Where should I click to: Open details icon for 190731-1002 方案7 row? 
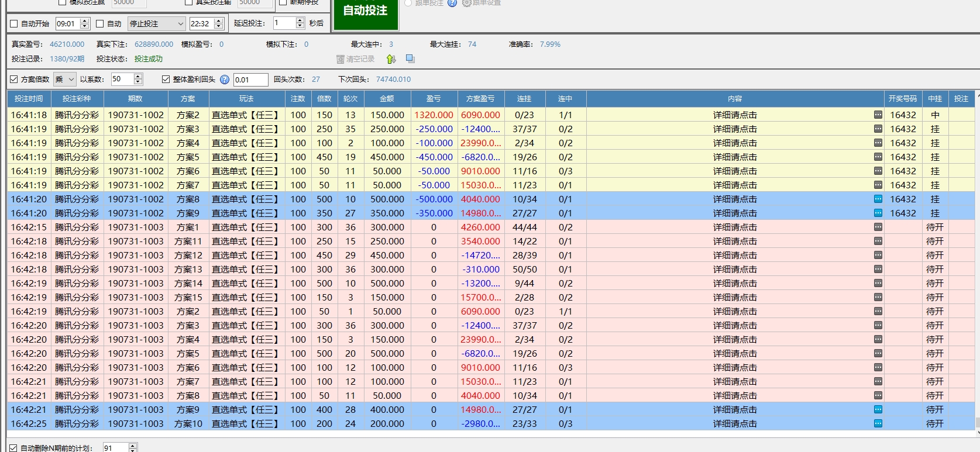point(878,185)
